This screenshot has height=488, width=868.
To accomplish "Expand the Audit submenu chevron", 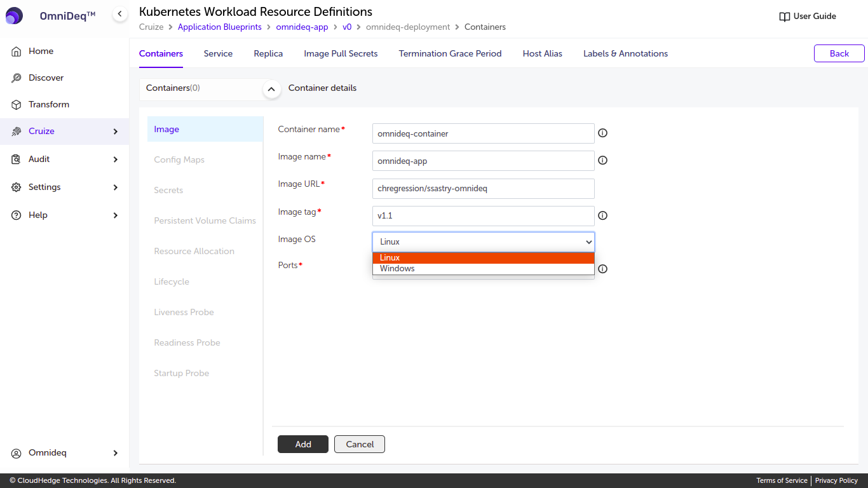I will tap(116, 159).
